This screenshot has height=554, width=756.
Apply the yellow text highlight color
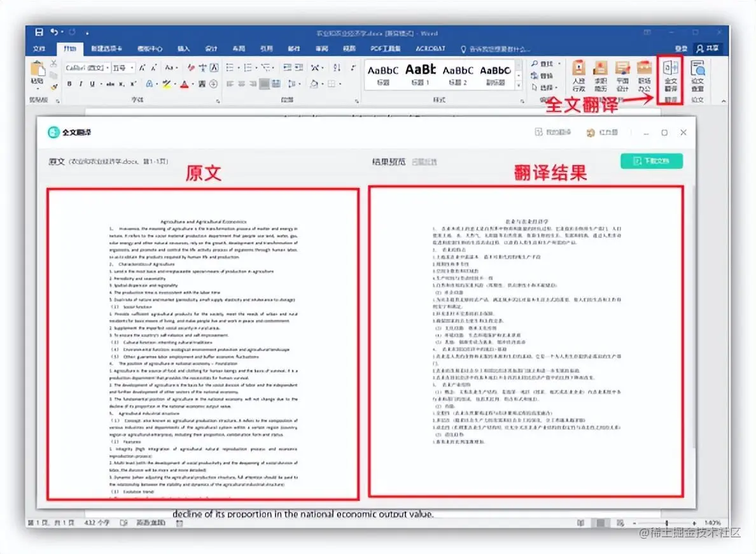point(166,85)
